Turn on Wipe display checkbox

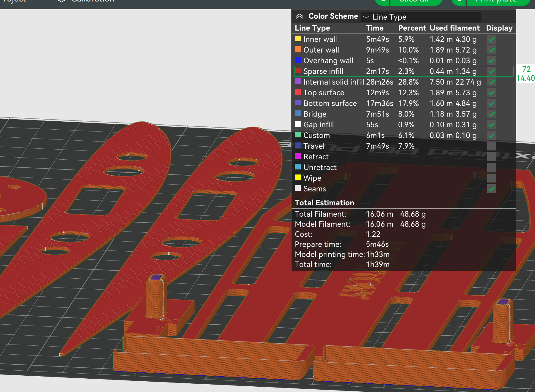click(492, 178)
